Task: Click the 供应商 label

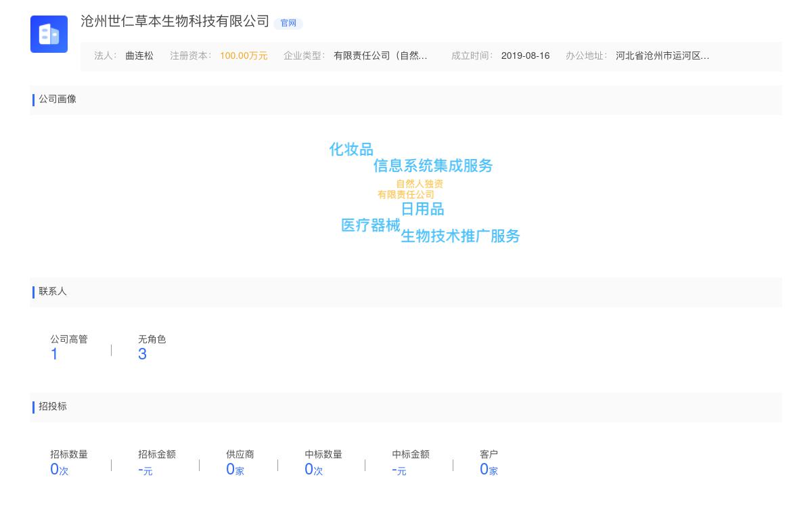Action: click(x=240, y=455)
